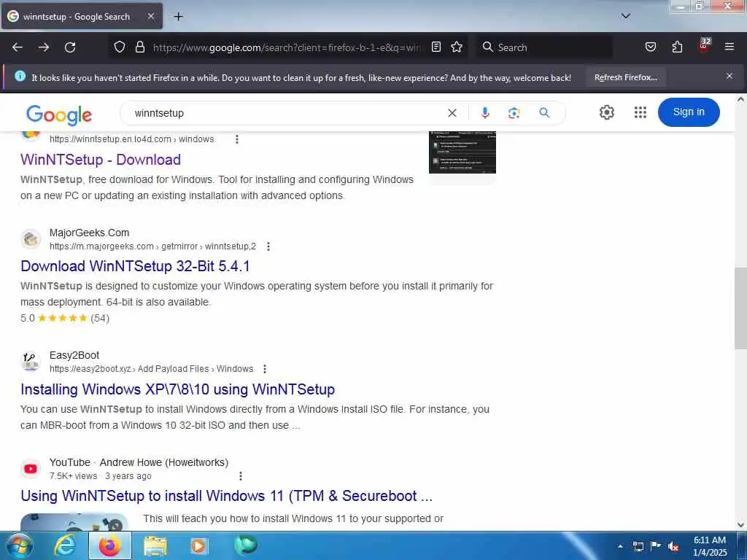Open the Windows Start menu orb
The height and width of the screenshot is (560, 747).
click(x=20, y=546)
